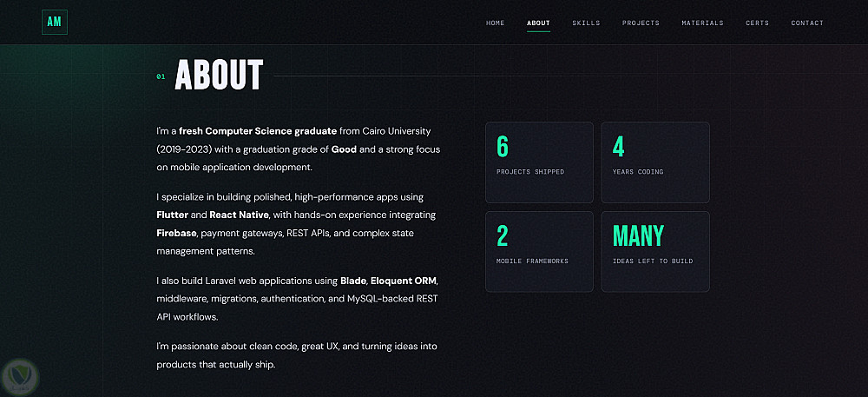Go to the Home nav item

495,23
